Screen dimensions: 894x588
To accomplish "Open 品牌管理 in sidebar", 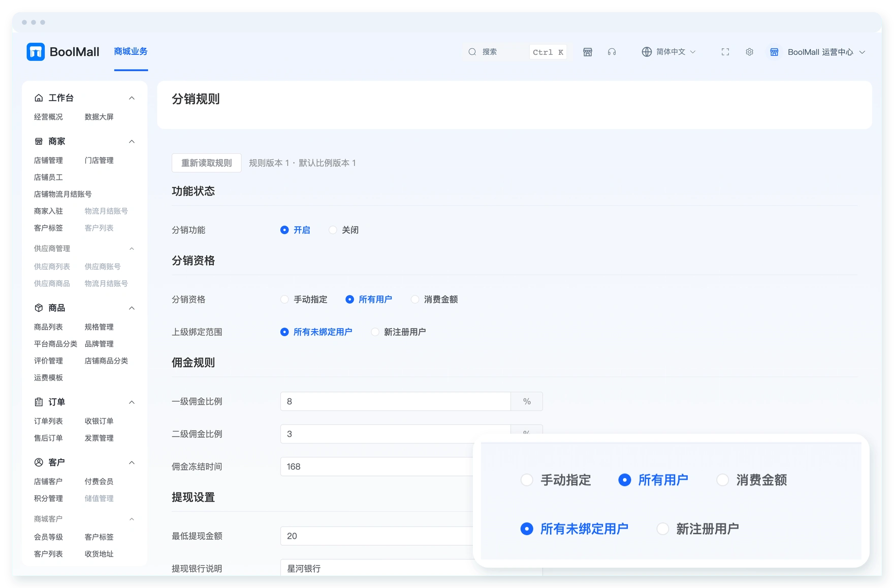I will [99, 344].
